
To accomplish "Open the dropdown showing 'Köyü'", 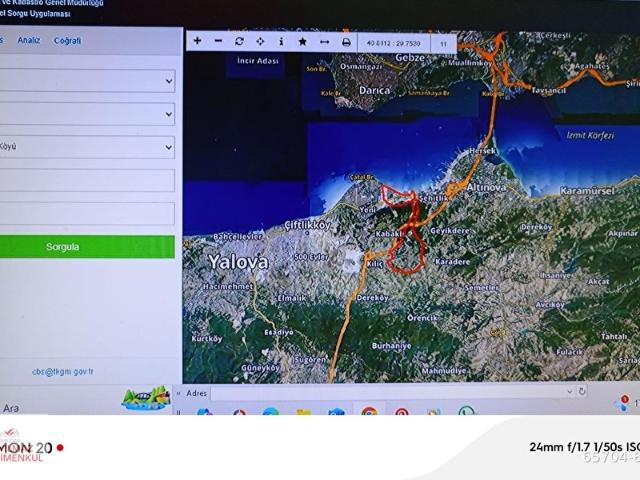I will [x=86, y=147].
